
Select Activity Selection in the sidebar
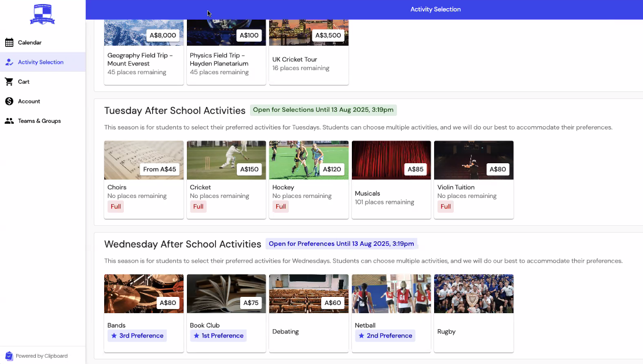43,62
